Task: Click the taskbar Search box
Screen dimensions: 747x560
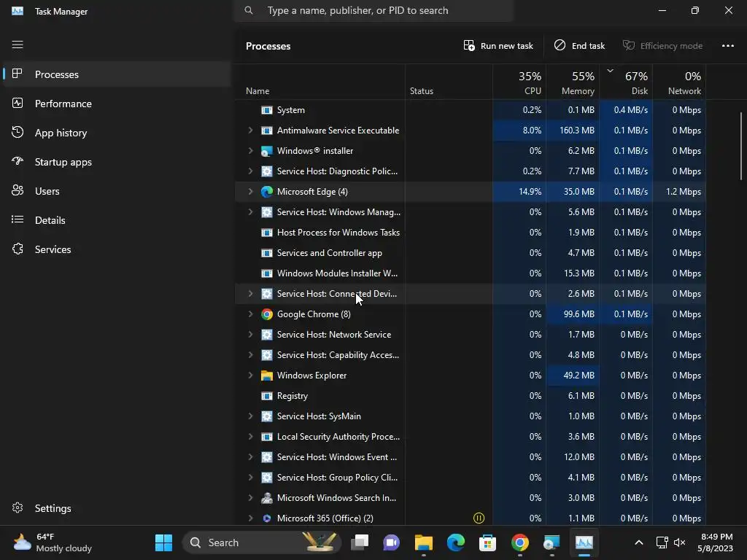Action: (x=262, y=542)
